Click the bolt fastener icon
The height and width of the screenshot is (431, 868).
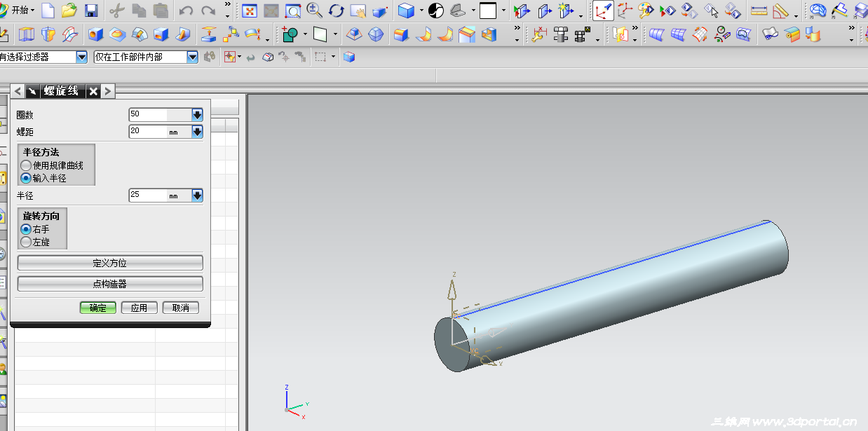click(x=560, y=34)
